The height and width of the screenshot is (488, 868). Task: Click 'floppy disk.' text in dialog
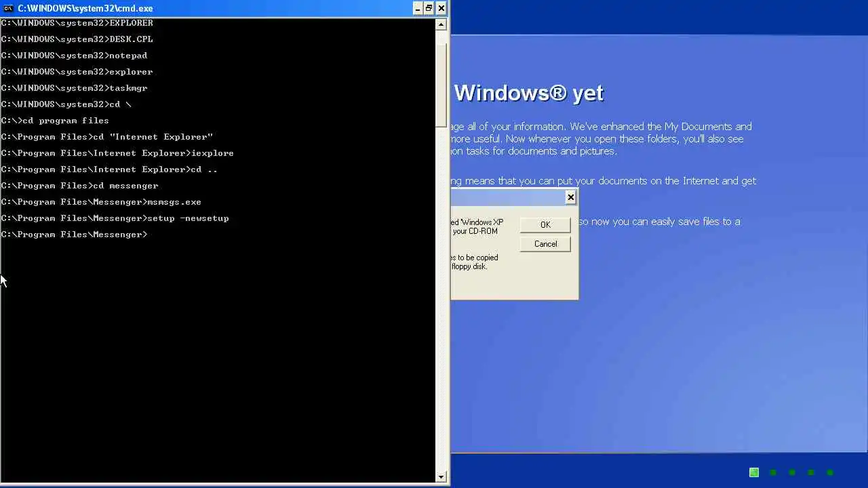pyautogui.click(x=469, y=266)
